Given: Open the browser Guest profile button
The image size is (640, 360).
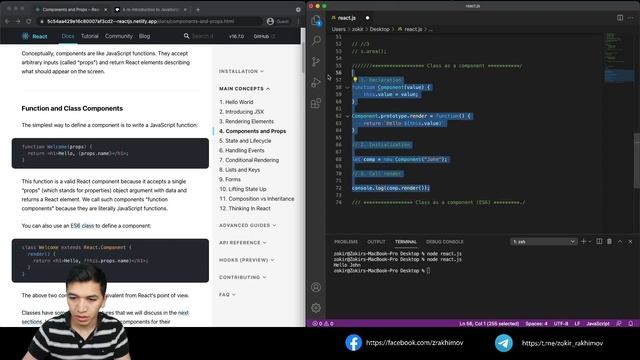Looking at the screenshot, I should 278,21.
